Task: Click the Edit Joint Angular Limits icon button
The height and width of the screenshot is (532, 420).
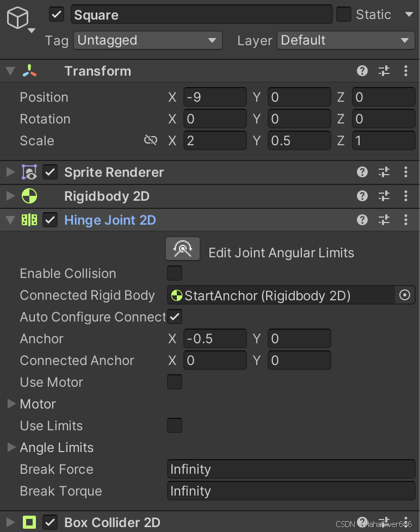Action: 183,249
